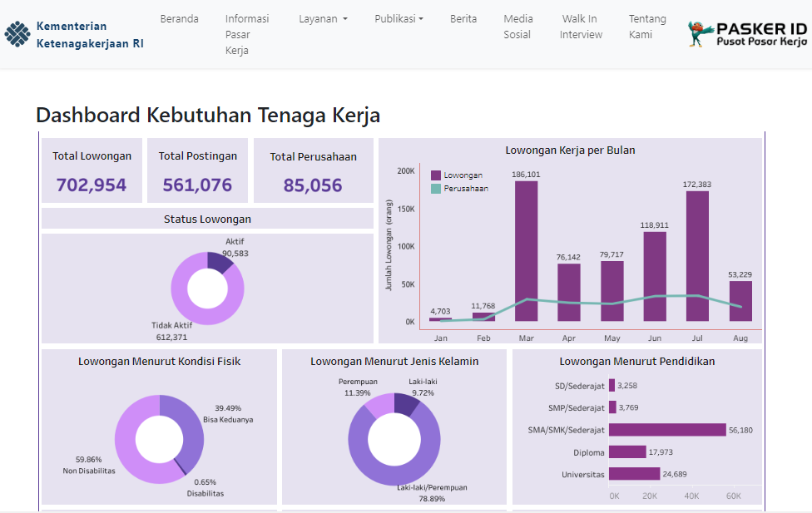
Task: Expand the Layanan dropdown menu
Action: click(x=323, y=18)
